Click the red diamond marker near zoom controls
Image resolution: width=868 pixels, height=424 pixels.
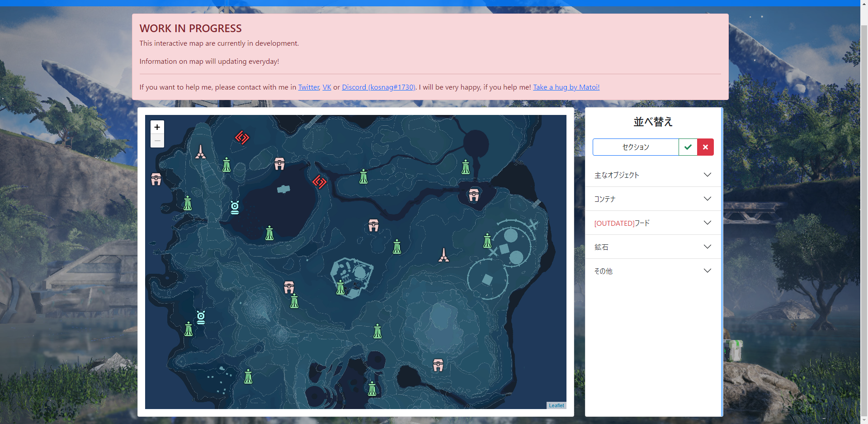point(242,137)
